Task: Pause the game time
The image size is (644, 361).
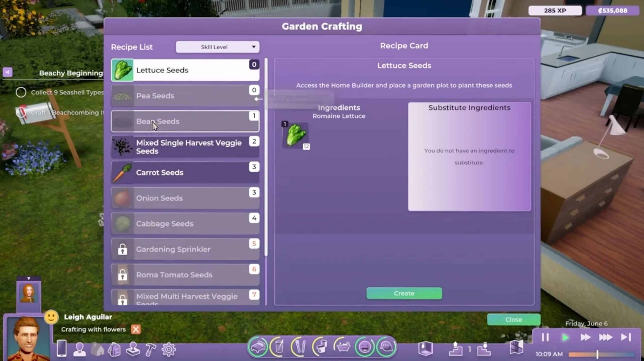Action: [545, 337]
